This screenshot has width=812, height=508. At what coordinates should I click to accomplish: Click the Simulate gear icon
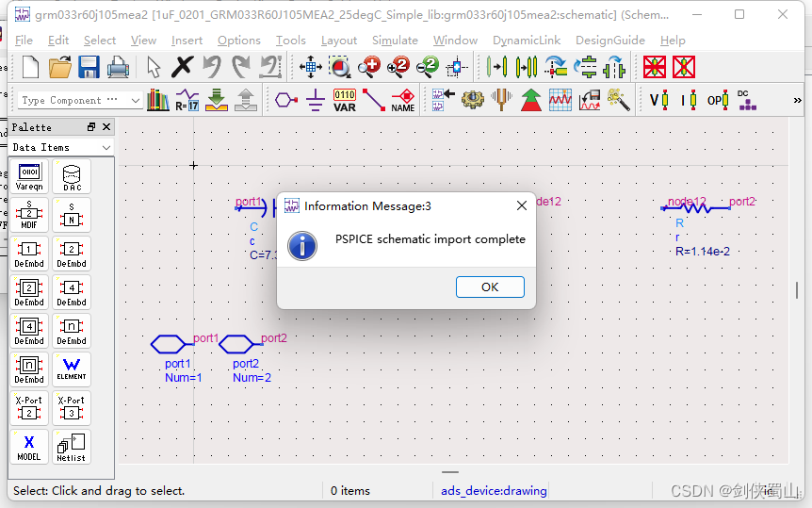coord(472,100)
